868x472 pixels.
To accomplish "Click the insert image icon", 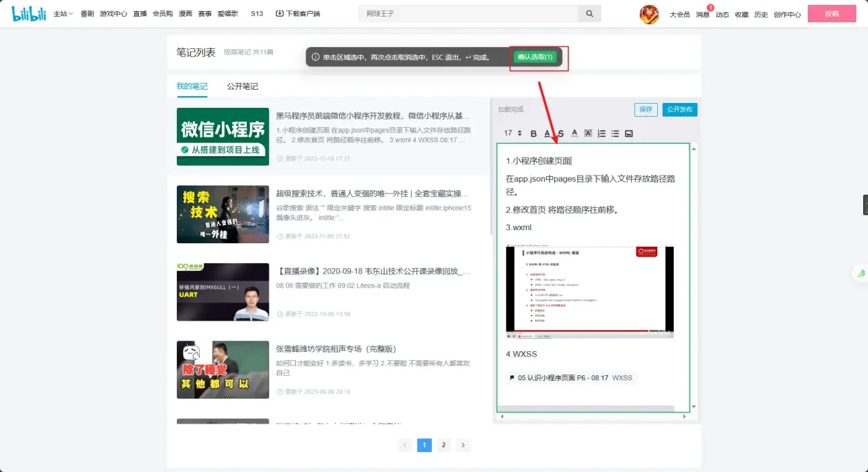I will click(629, 133).
